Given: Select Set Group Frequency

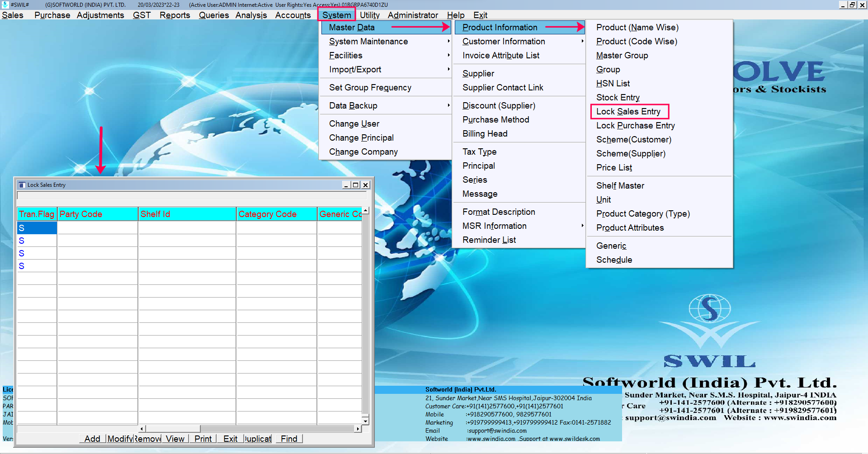Looking at the screenshot, I should 386,87.
